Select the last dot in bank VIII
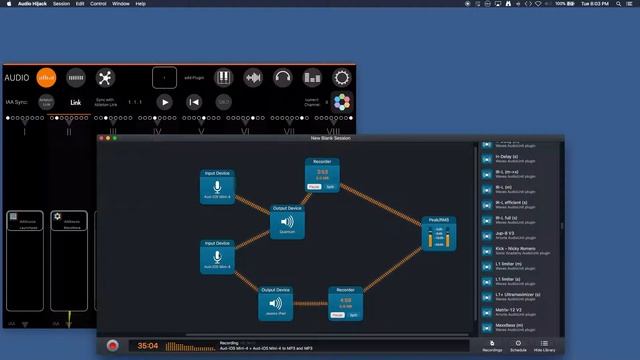 tap(351, 118)
